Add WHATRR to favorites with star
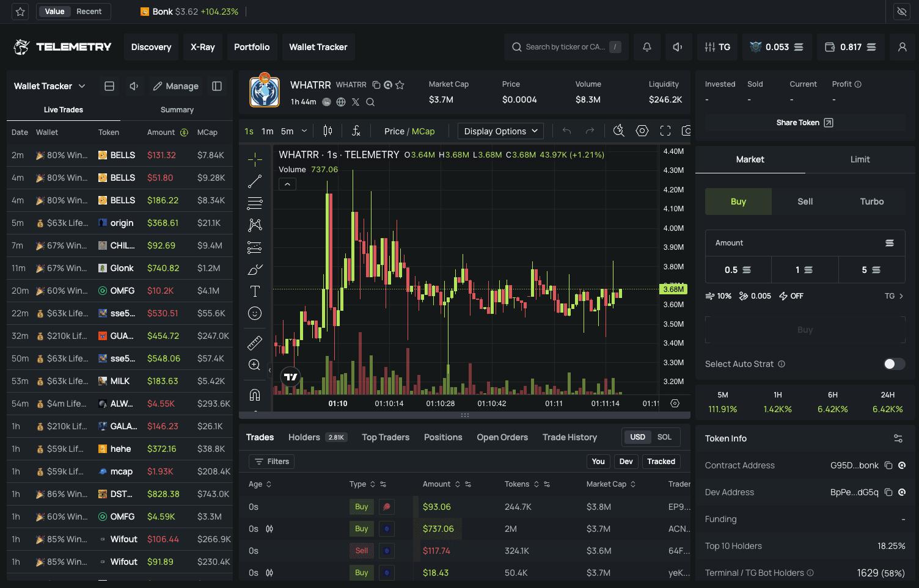Viewport: 919px width, 588px height. [x=400, y=85]
